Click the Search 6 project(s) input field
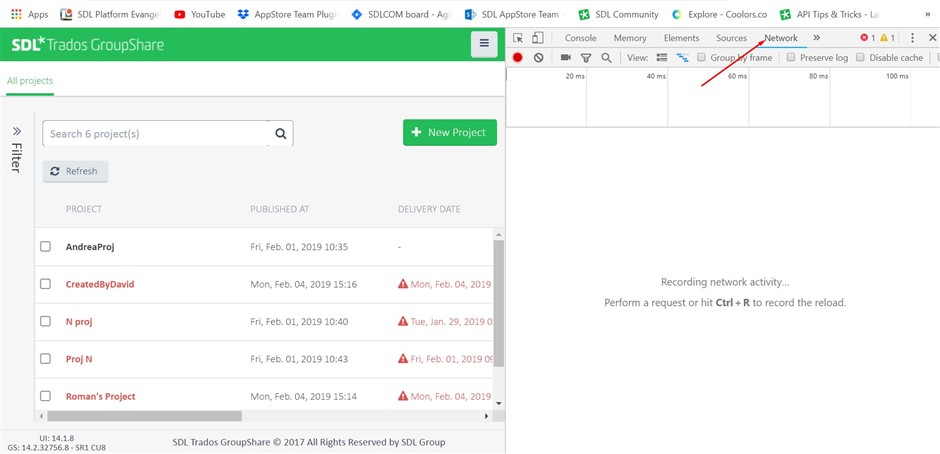 [156, 134]
